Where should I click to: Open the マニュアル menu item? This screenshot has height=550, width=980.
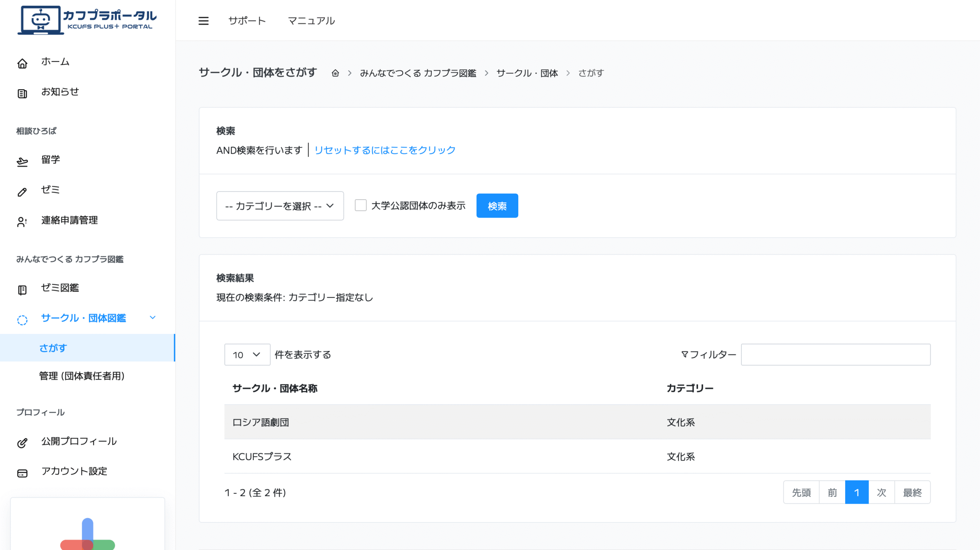pyautogui.click(x=311, y=21)
